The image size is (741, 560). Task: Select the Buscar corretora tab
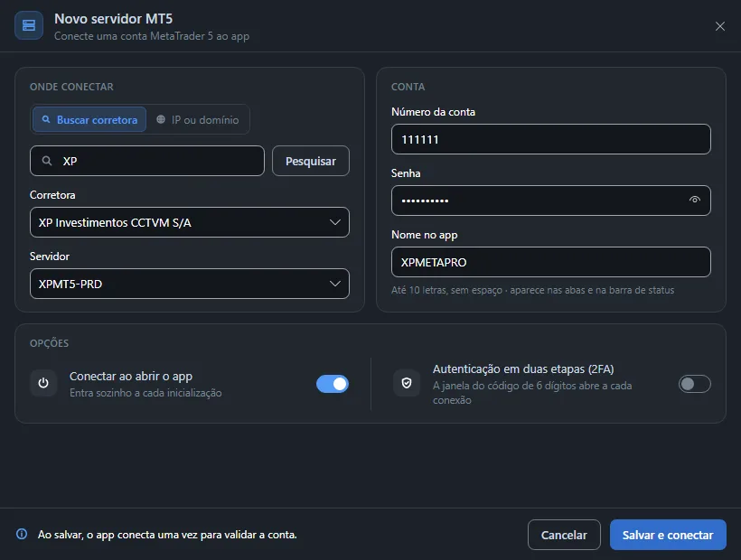click(89, 120)
